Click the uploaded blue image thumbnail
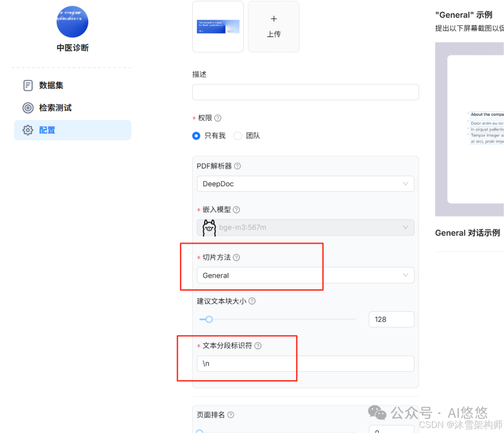 (218, 27)
